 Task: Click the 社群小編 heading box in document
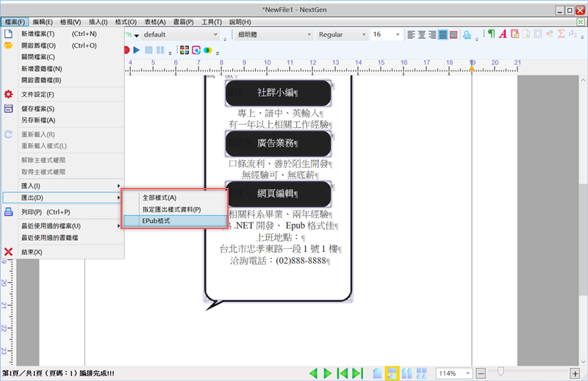pos(278,93)
